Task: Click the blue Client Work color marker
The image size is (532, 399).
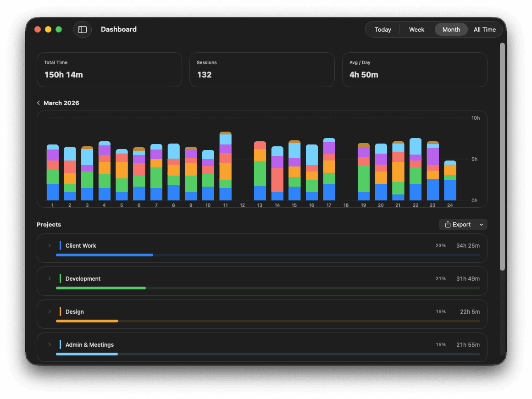Action: pyautogui.click(x=60, y=246)
